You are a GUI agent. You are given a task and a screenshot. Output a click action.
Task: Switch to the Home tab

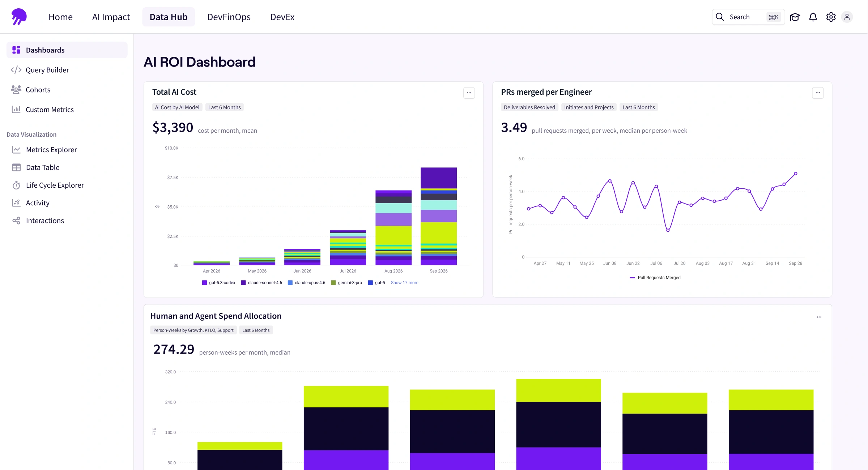pyautogui.click(x=61, y=17)
